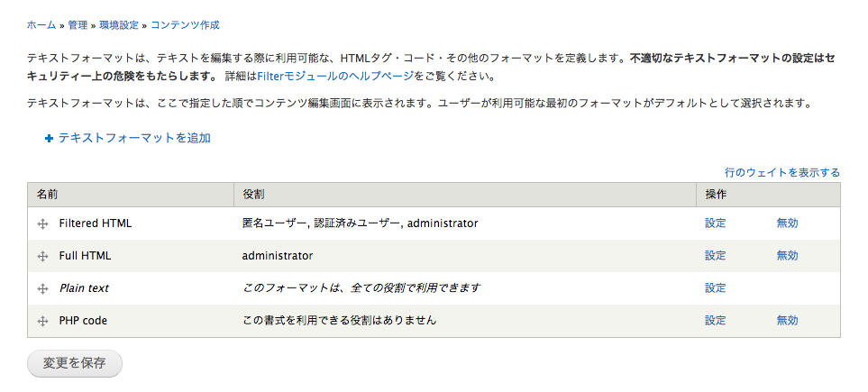
Task: Open 設定 for Full HTML
Action: (x=716, y=256)
